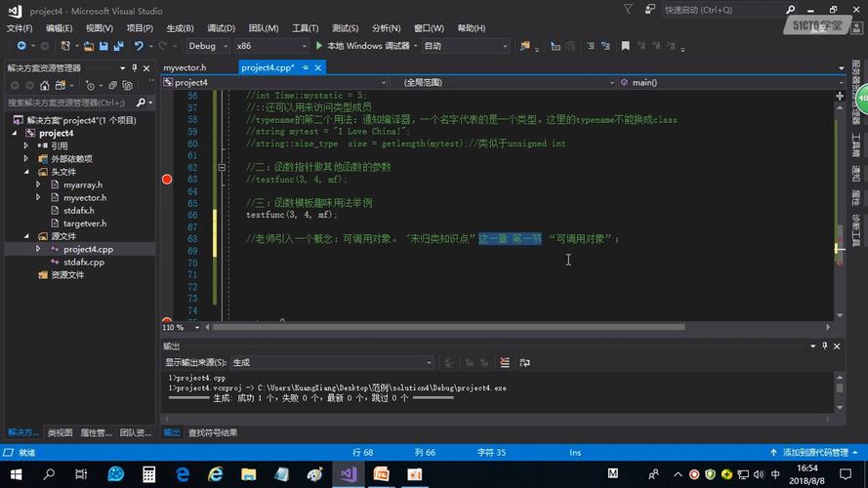Screen dimensions: 868x488
Task: Close the project4.cpp editor tab
Action: coord(317,67)
